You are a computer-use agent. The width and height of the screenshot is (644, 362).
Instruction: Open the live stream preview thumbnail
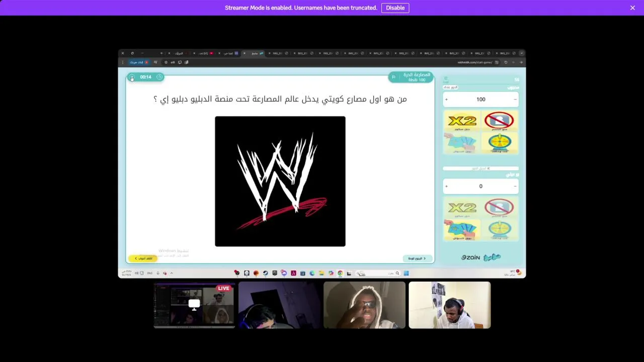(194, 305)
